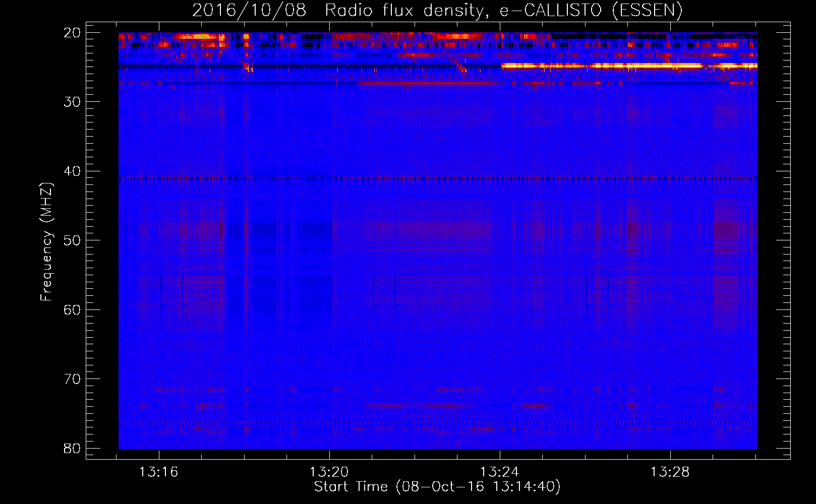The width and height of the screenshot is (816, 504).
Task: Click the 'Start Time (08-Oct-16 13:14:40)' label
Action: click(437, 487)
